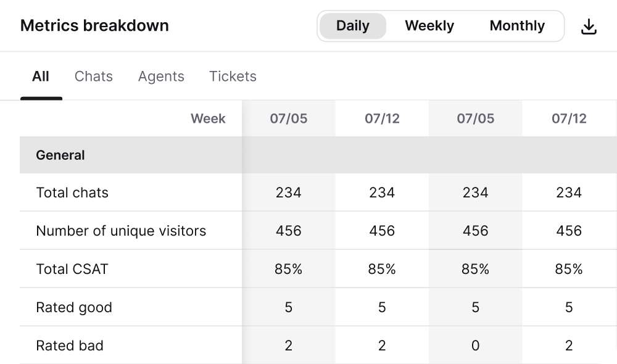Click the 85% value under first 07/05
Viewport: 617px width, 364px height.
click(288, 269)
